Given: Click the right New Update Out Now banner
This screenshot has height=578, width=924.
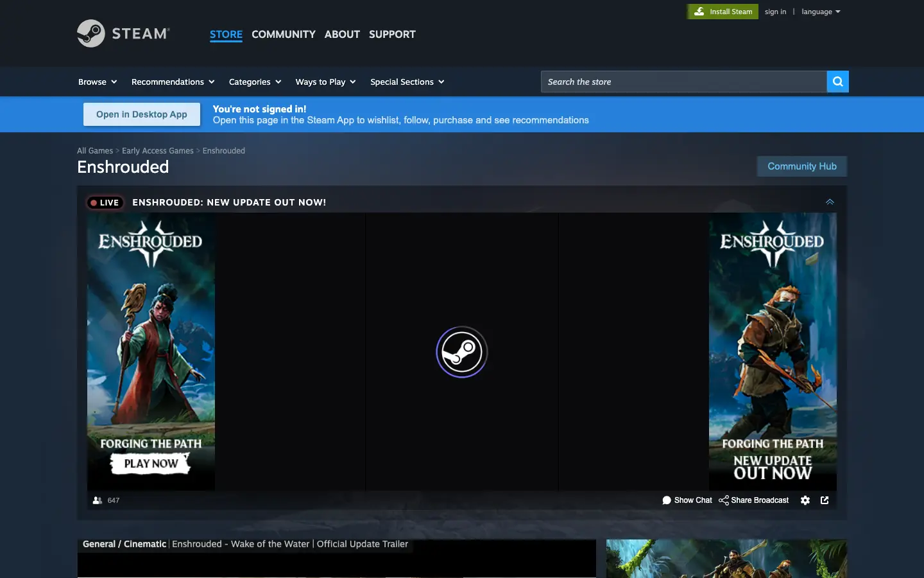Looking at the screenshot, I should point(773,352).
